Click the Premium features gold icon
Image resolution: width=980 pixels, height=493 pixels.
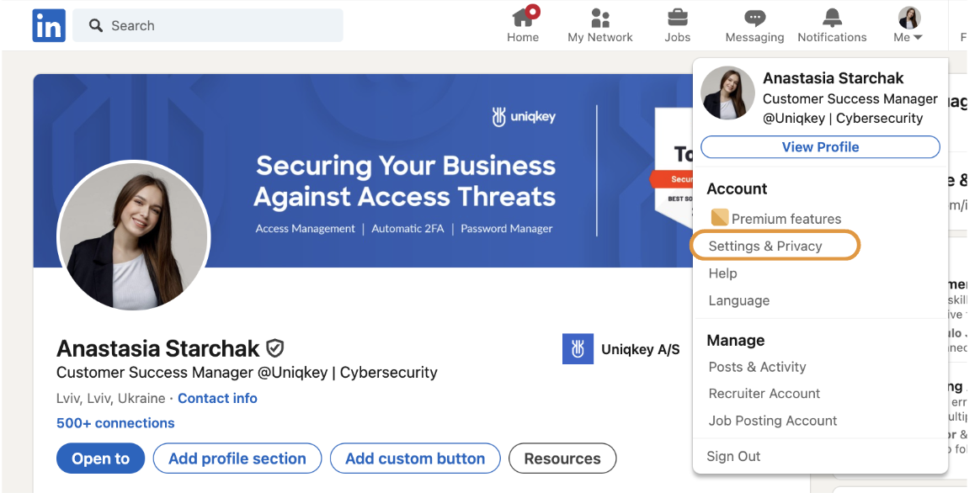719,217
